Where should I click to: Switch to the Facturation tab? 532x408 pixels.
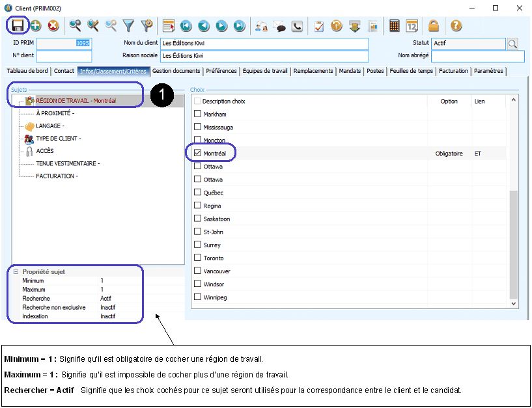click(453, 71)
